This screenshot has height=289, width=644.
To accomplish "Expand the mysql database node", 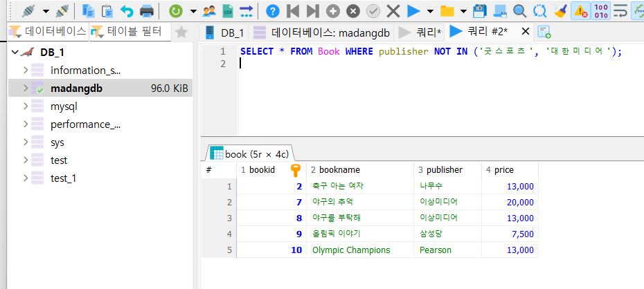I will tap(26, 106).
